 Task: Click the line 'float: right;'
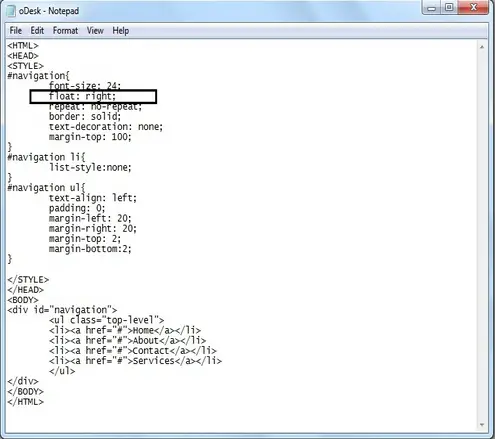[x=82, y=96]
